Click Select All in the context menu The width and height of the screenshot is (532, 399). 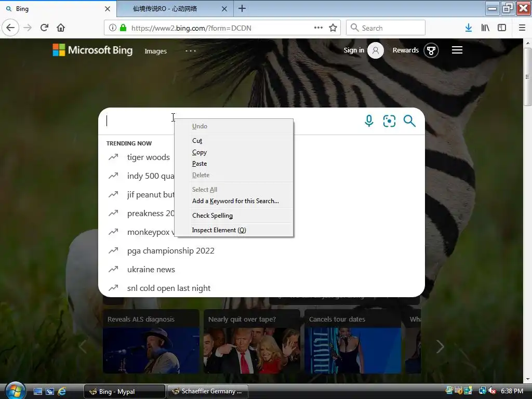[234, 189]
